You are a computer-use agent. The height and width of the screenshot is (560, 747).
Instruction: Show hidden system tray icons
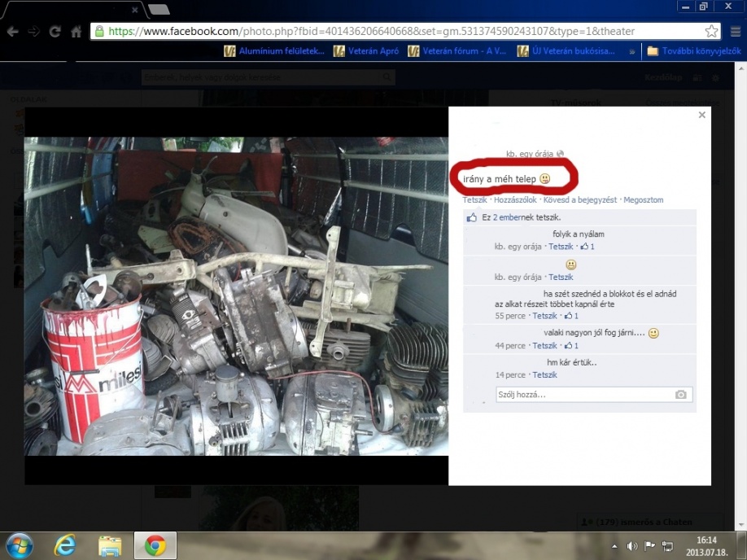tap(614, 545)
